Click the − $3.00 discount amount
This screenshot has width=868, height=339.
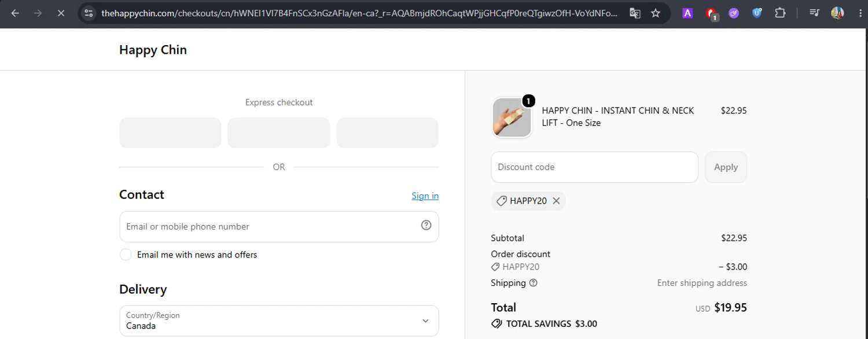click(733, 267)
